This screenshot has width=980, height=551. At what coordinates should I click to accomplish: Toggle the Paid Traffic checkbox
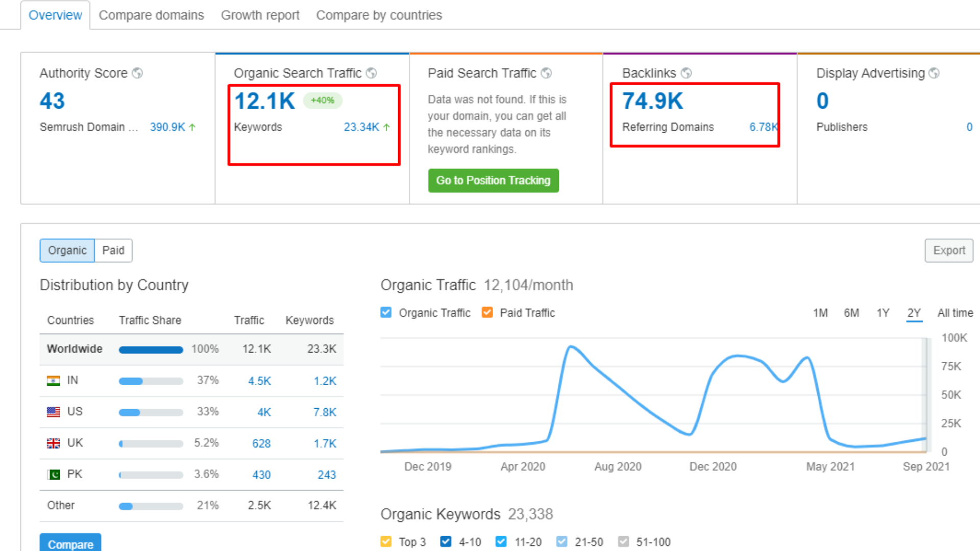click(487, 313)
